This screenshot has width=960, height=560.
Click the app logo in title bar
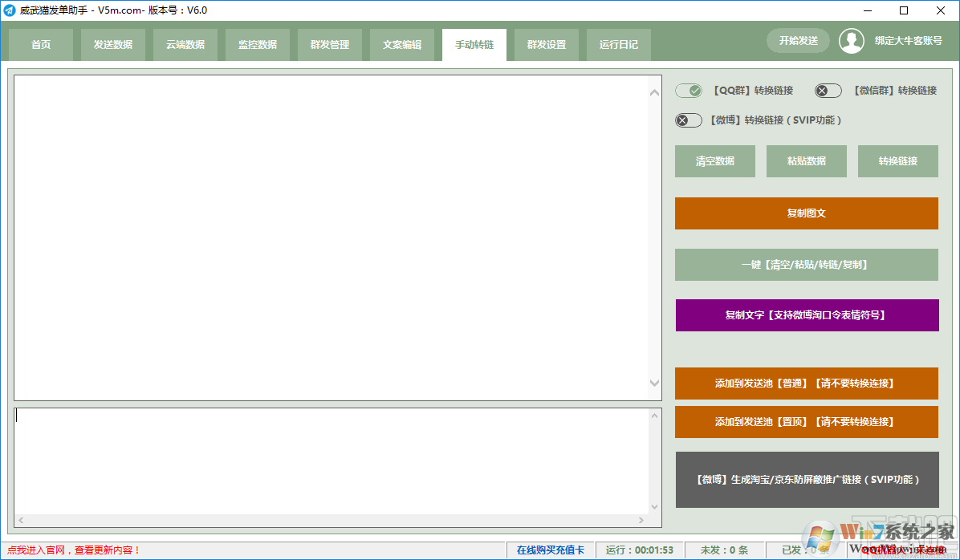pyautogui.click(x=10, y=10)
